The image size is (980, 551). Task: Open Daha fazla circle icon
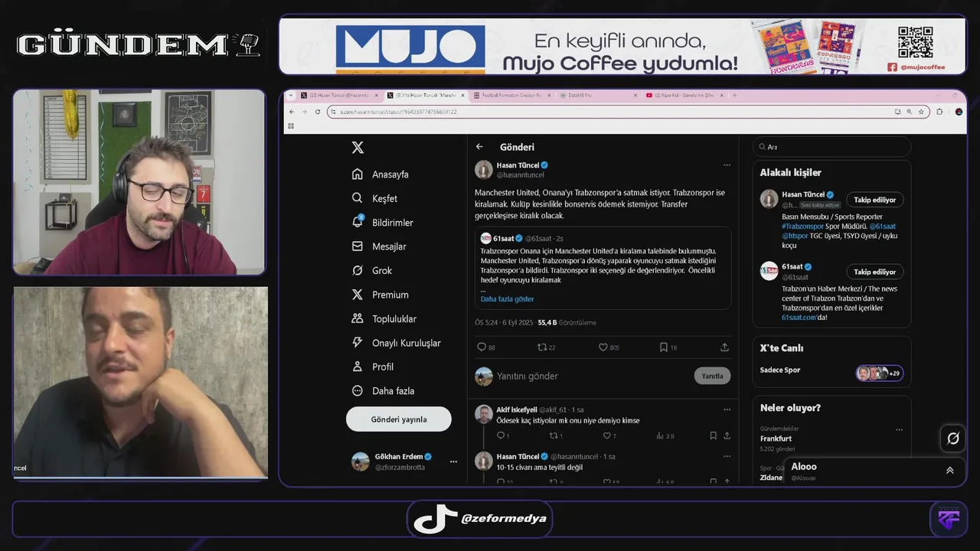(358, 390)
